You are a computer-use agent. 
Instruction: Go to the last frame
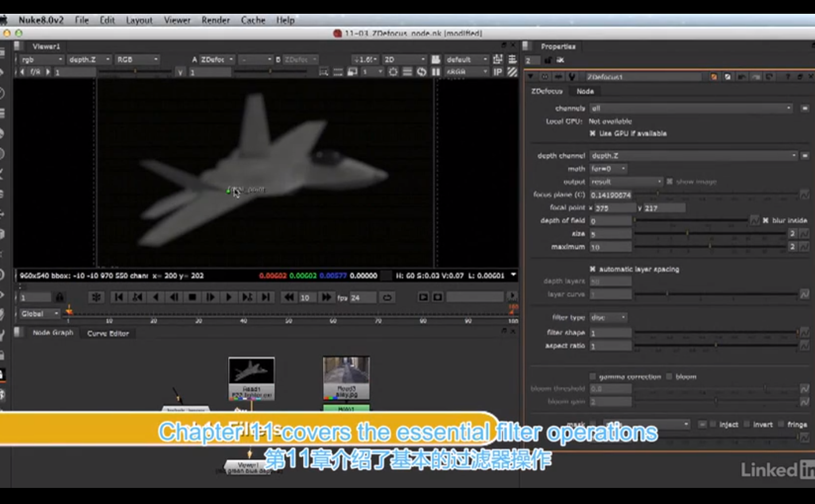(266, 297)
